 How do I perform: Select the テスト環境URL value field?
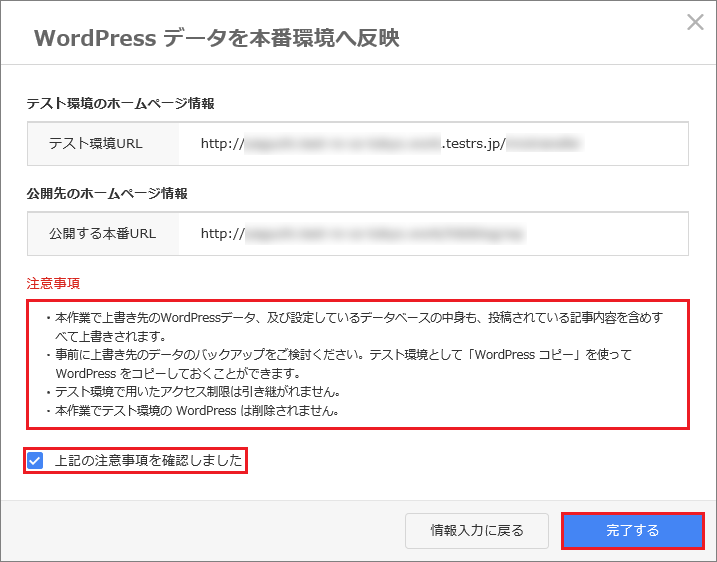click(x=433, y=144)
